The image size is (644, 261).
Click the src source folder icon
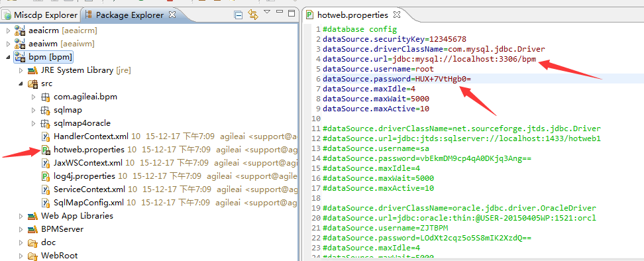point(33,83)
